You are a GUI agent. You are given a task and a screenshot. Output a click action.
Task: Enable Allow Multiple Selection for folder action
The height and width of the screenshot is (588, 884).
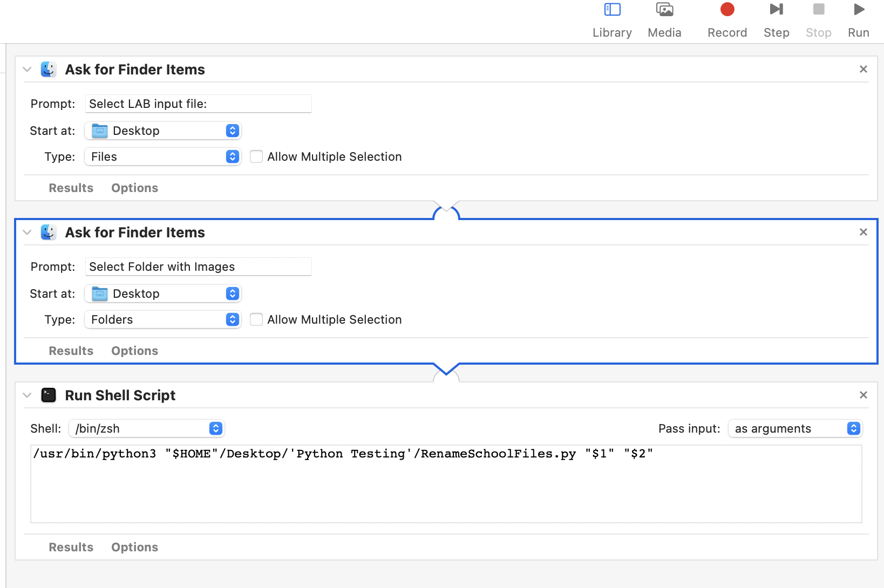pos(256,319)
